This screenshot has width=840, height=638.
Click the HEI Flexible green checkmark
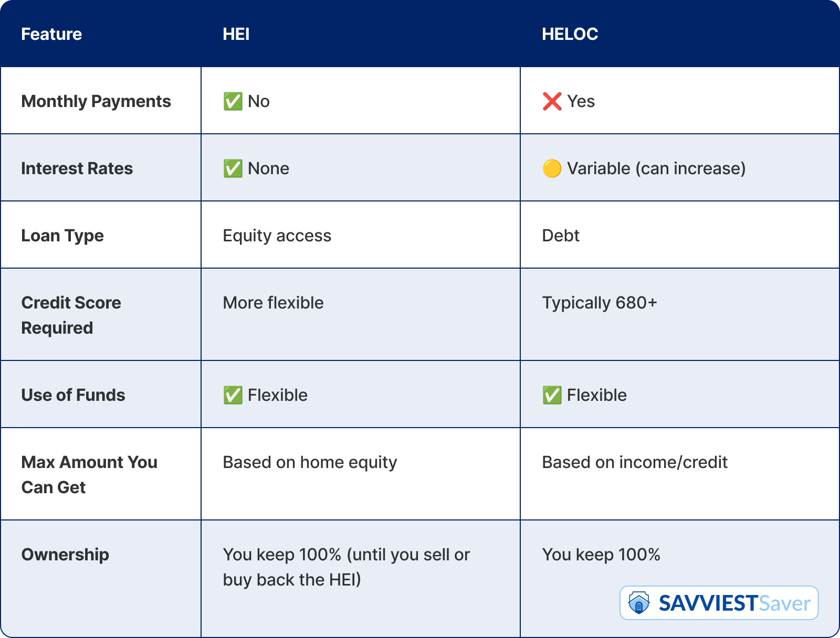pos(233,395)
